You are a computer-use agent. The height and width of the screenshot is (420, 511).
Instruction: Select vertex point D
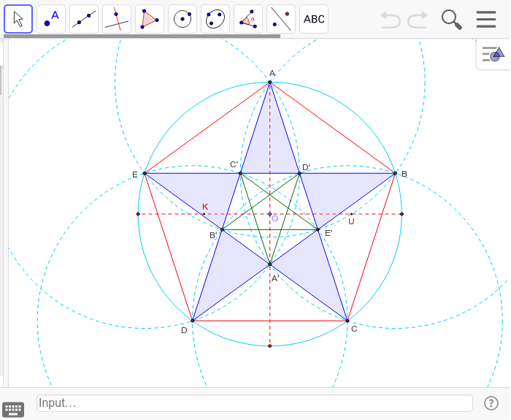point(192,321)
